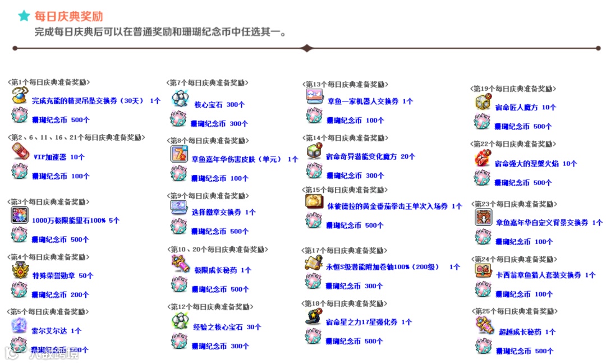Viewport: 606px width, 364px height.
Task: Click the text 完成充能的精灵吊坠交换券（30天）
Action: coord(88,100)
